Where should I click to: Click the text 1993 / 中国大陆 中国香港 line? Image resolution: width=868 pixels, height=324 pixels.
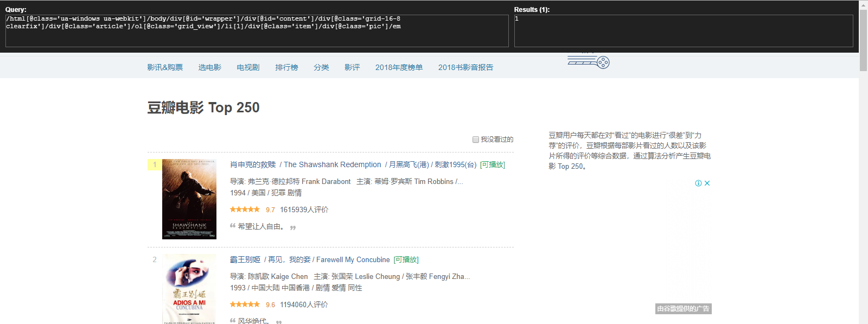click(296, 288)
